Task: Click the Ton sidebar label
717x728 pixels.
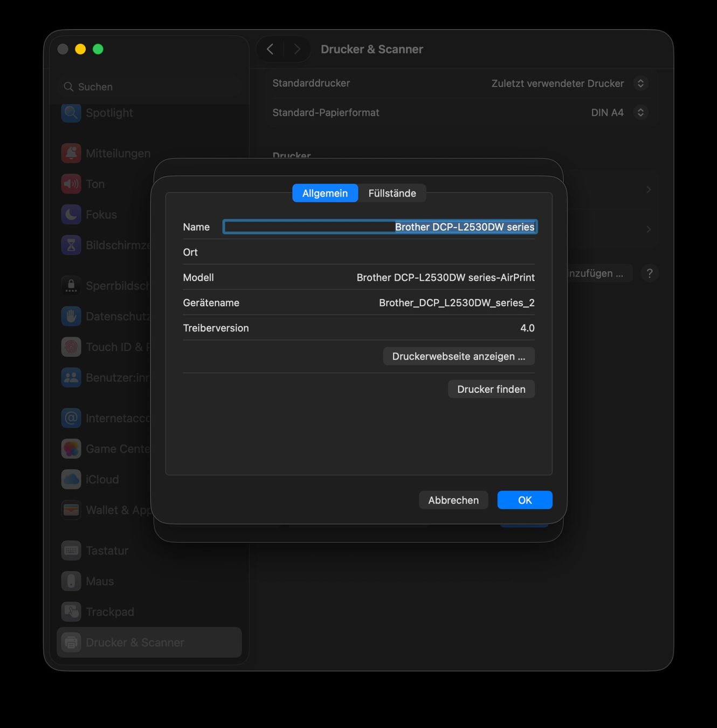Action: coord(95,184)
